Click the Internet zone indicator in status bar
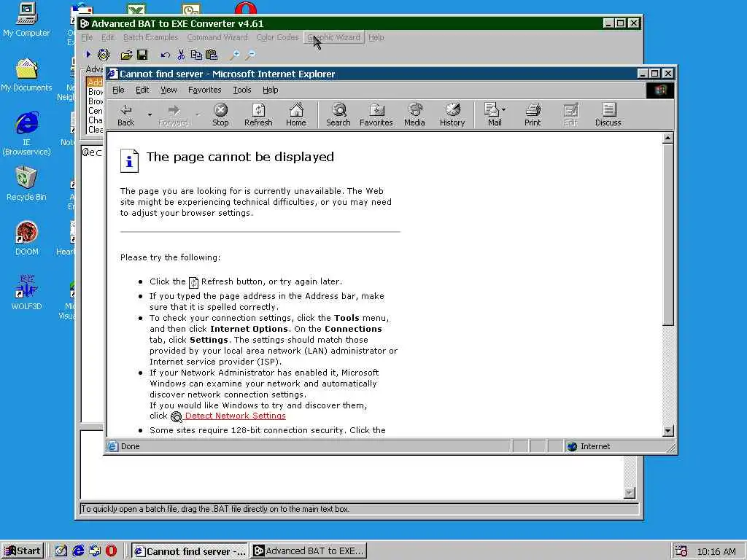Screen dimensions: 747x560 (x=589, y=447)
